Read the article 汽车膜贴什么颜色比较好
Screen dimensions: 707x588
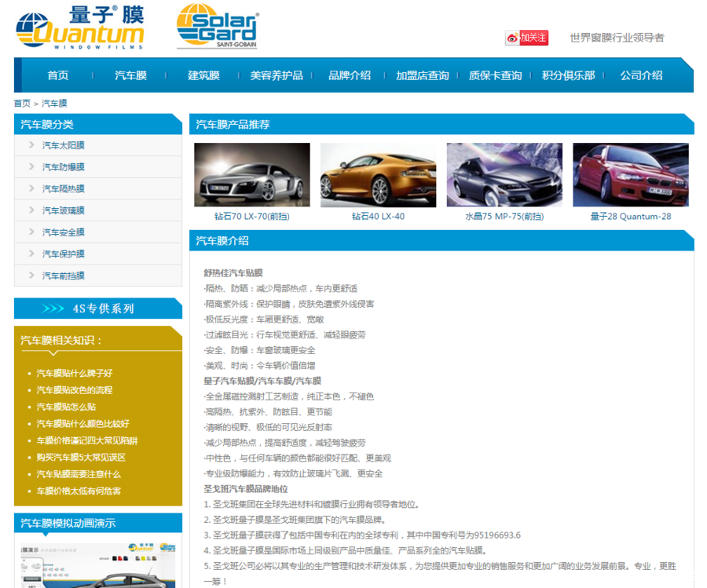(83, 424)
